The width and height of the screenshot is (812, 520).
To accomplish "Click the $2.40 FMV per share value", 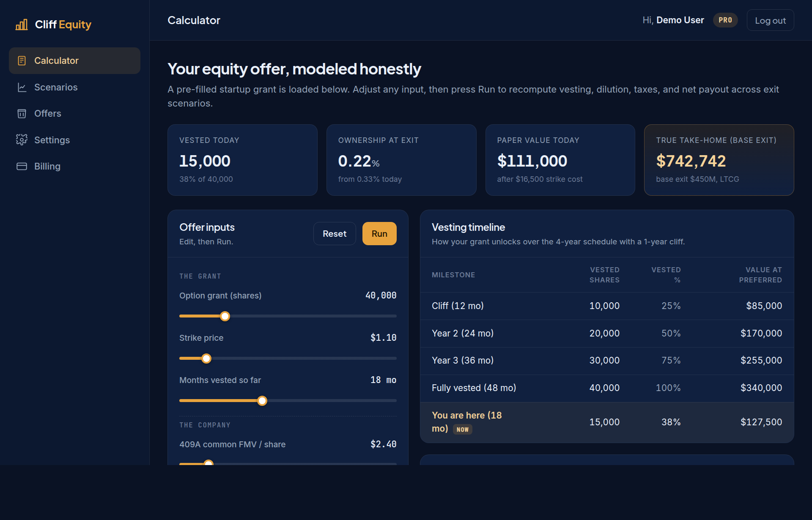I will click(383, 445).
